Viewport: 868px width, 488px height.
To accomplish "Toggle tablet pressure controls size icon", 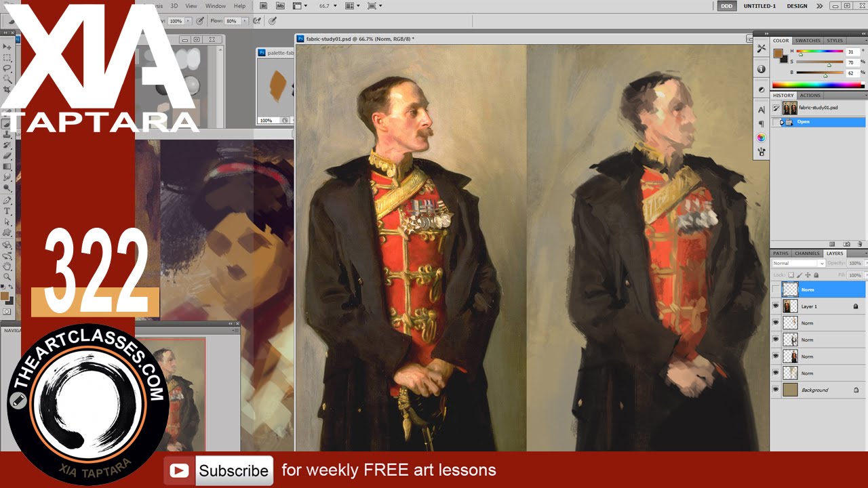I will point(273,21).
